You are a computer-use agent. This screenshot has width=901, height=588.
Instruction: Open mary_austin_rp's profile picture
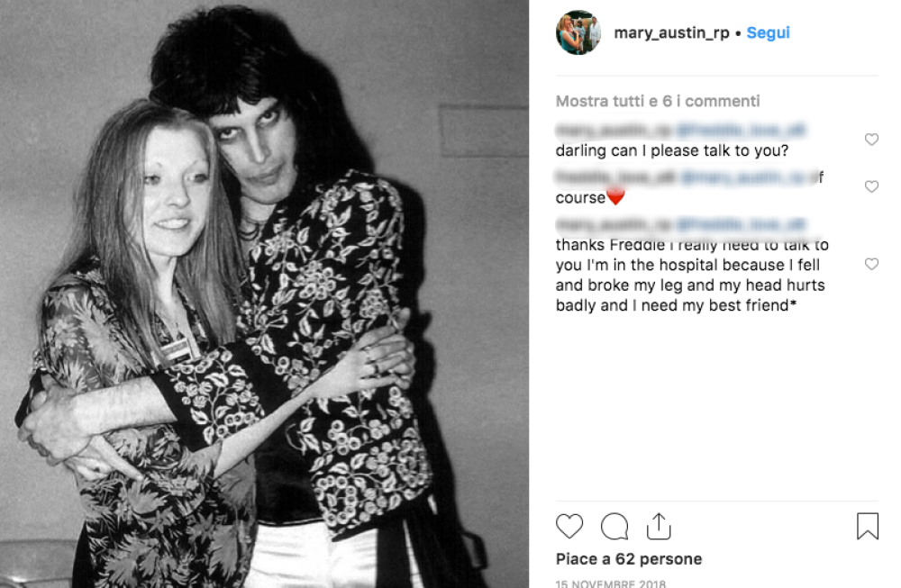coord(578,32)
